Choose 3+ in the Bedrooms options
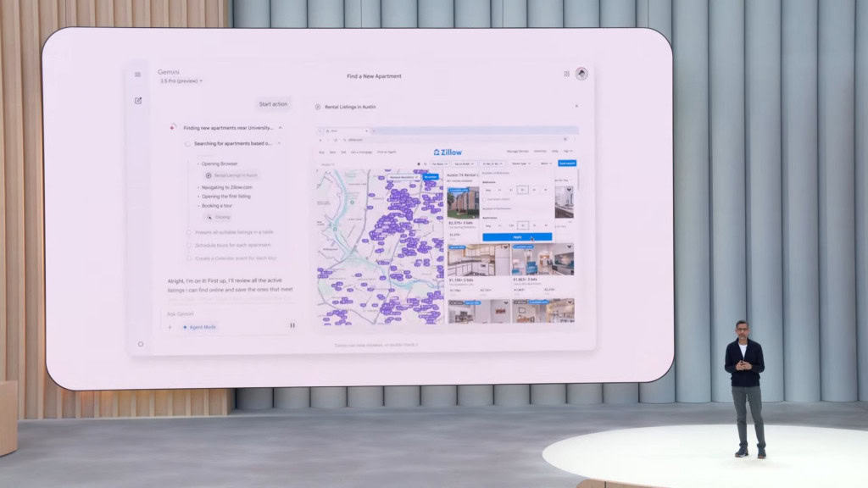The width and height of the screenshot is (868, 488). [522, 190]
